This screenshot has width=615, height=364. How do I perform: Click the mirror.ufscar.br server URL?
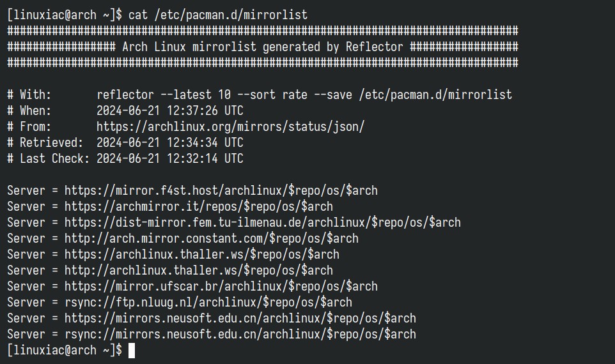coord(221,287)
